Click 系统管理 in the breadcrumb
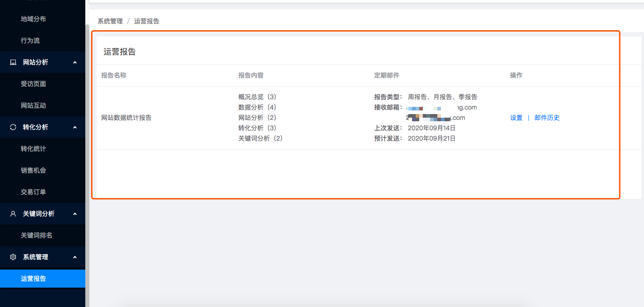This screenshot has height=307, width=644. 110,21
